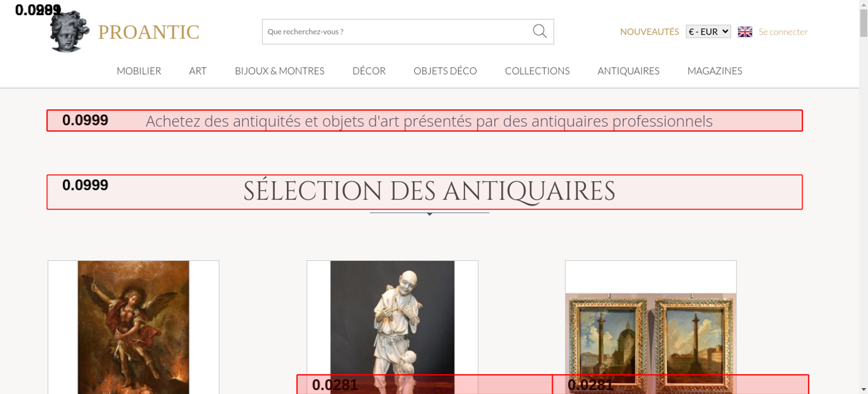868x394 pixels.
Task: Focus the 'Que recherchez-vous ?' search field
Action: pos(395,32)
